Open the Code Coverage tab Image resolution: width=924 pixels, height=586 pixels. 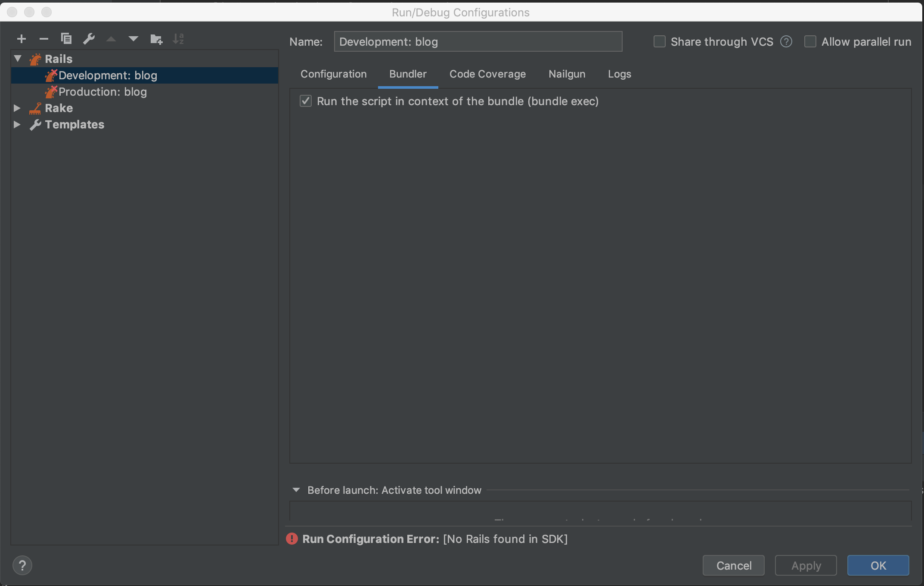point(487,74)
